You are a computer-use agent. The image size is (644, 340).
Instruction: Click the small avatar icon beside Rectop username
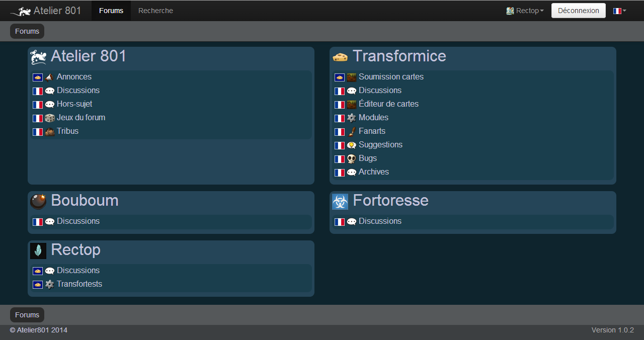tap(510, 11)
